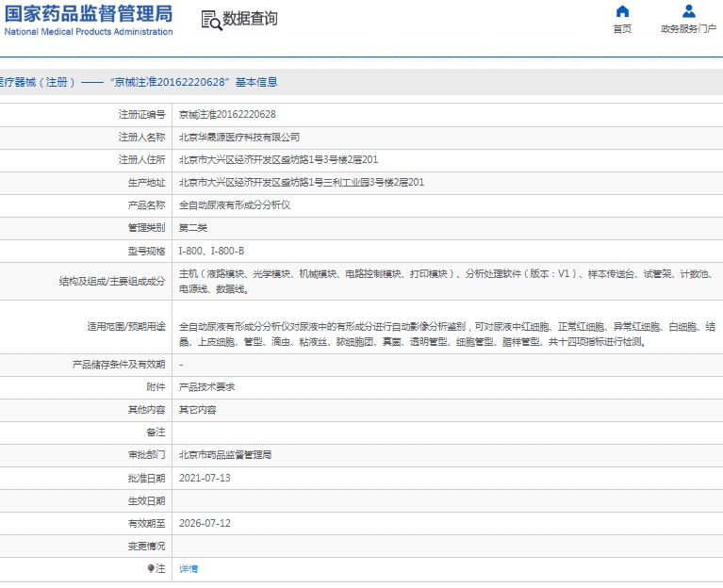The height and width of the screenshot is (588, 723).
Task: Click National Medical Products Administration subtitle
Action: (x=89, y=32)
